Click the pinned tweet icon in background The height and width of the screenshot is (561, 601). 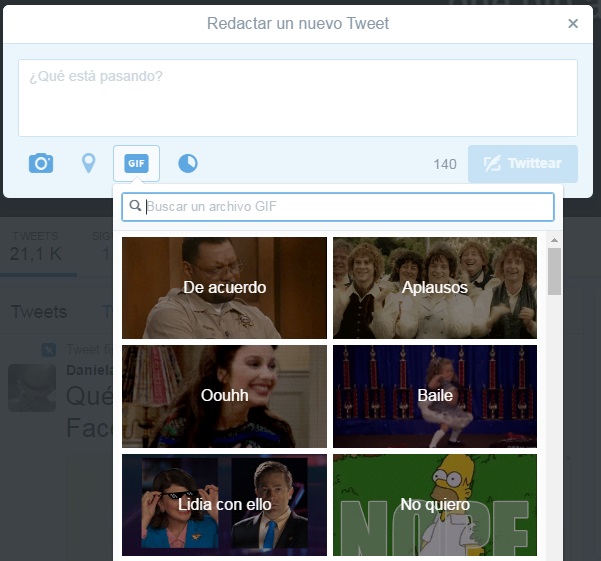point(49,349)
